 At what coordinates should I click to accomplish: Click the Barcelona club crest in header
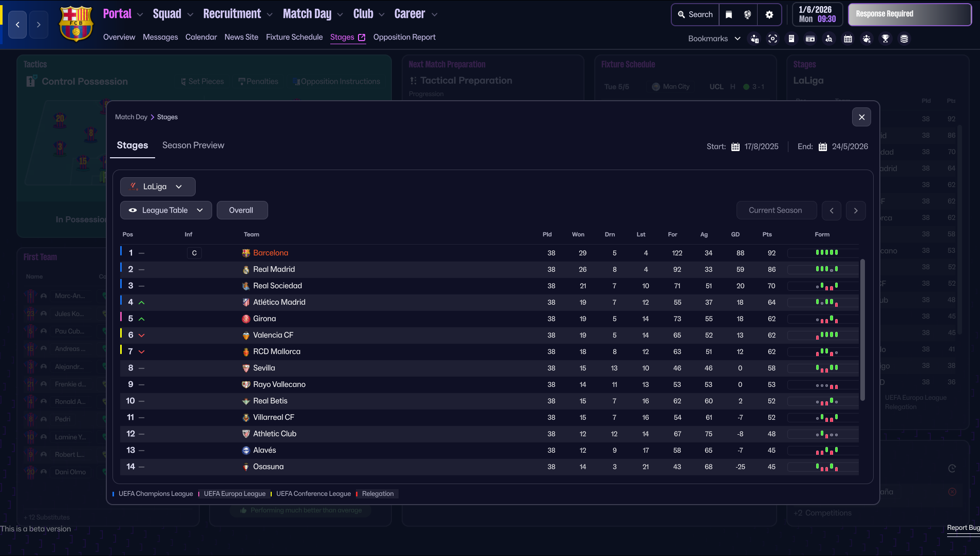(x=76, y=24)
